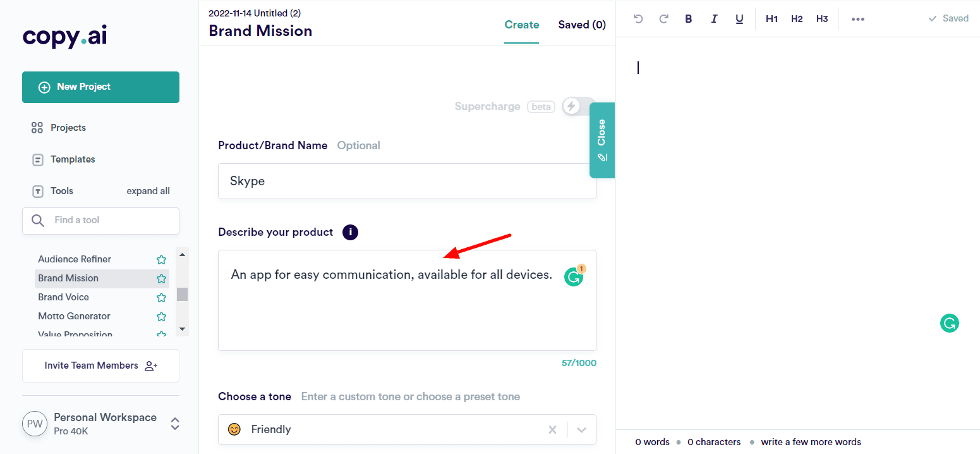Toggle bold formatting in editor
This screenshot has width=980, height=454.
689,19
